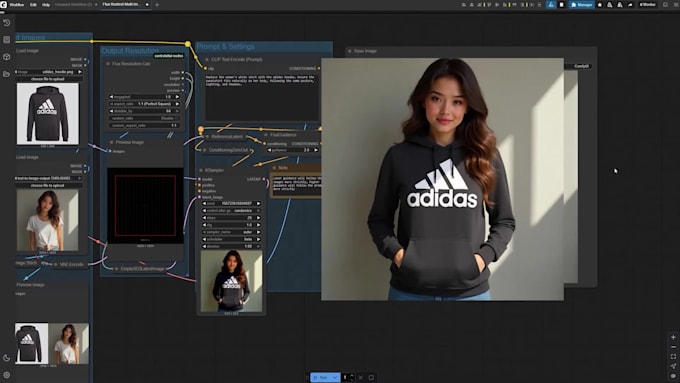Screen dimensions: 680x383
Task: Toggle dark theme moon icon
Action: tap(7, 358)
